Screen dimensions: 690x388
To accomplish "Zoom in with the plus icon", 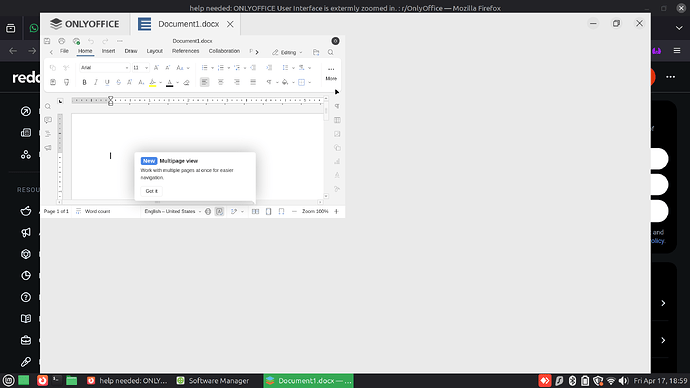I will pyautogui.click(x=337, y=212).
